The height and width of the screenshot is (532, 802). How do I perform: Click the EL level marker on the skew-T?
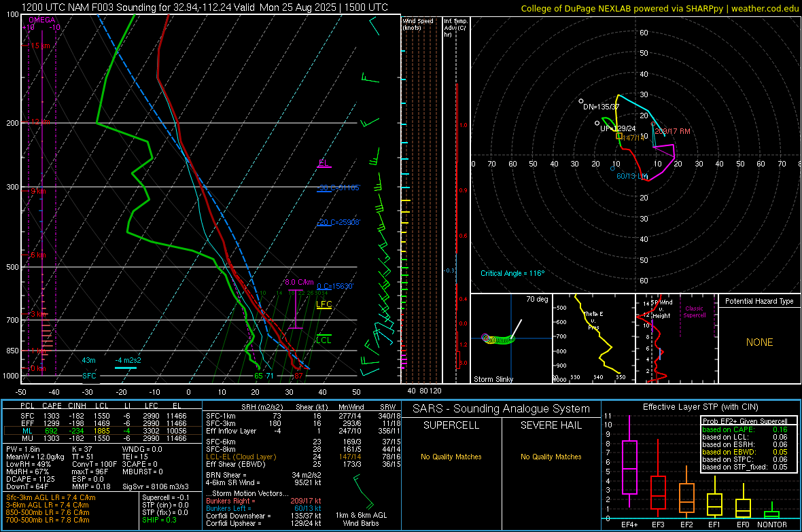pos(324,163)
